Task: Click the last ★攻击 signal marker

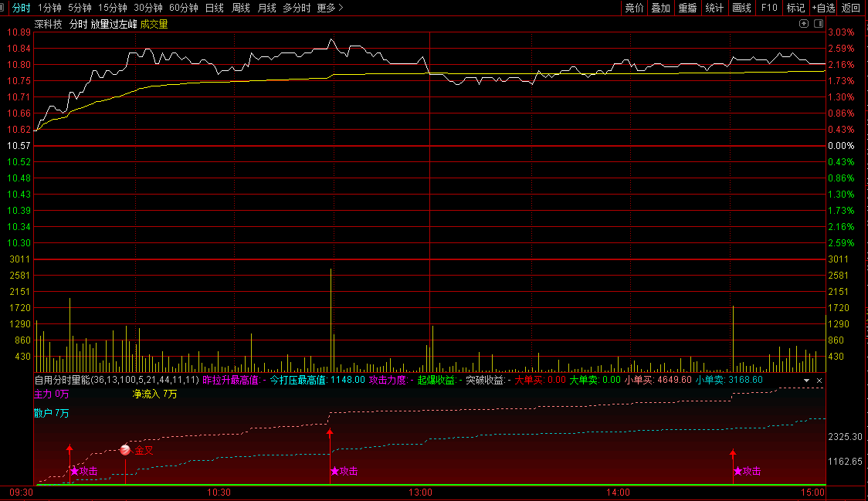Action: click(x=747, y=471)
